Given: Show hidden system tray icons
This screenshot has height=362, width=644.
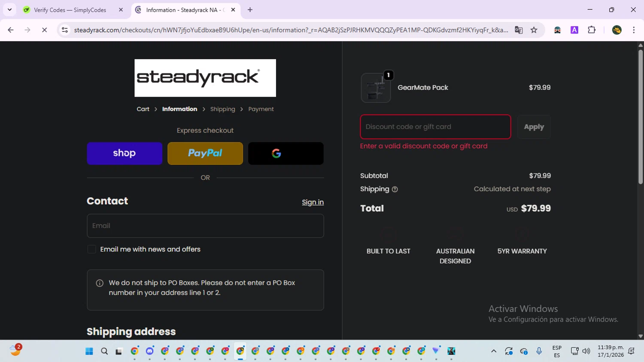Looking at the screenshot, I should coord(494,351).
